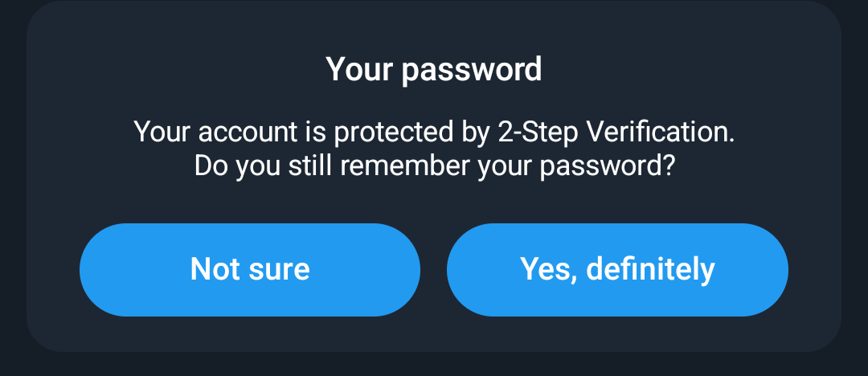Choose "Yes, definitely" in the password prompt
Image resolution: width=868 pixels, height=376 pixels.
click(x=617, y=270)
